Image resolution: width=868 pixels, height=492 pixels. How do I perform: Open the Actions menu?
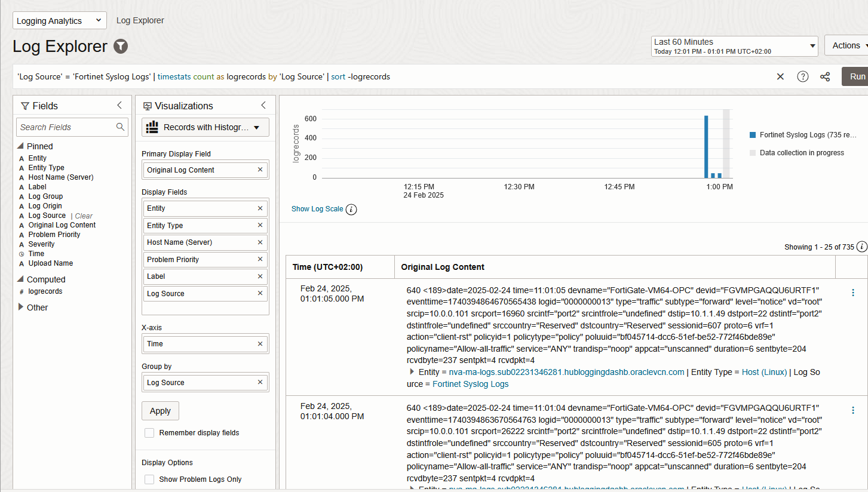846,45
